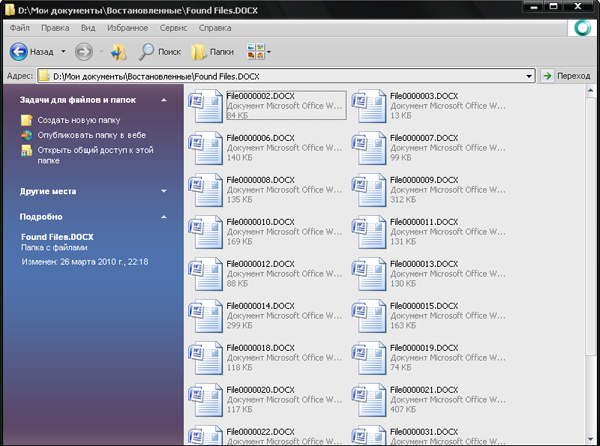Select File0000012.DOCX document icon

click(206, 274)
